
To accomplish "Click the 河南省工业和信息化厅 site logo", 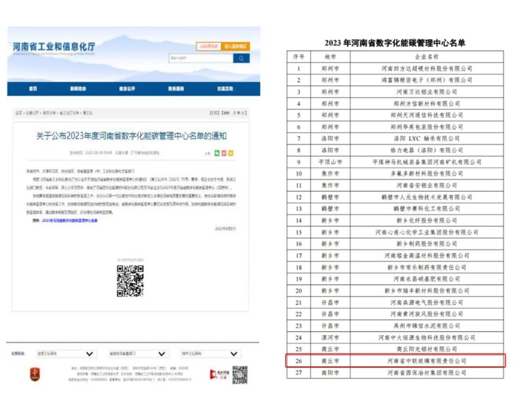I will (x=54, y=47).
